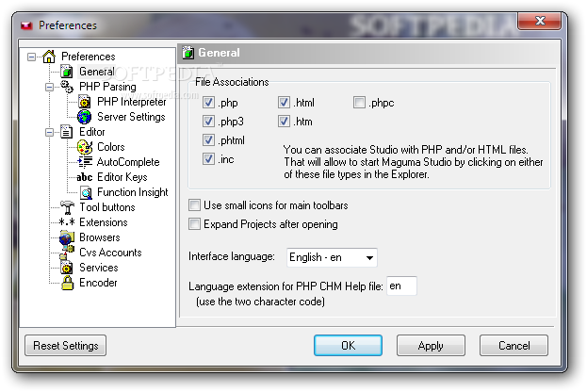The height and width of the screenshot is (392, 587).
Task: Select the Editor label in tree
Action: tap(92, 132)
